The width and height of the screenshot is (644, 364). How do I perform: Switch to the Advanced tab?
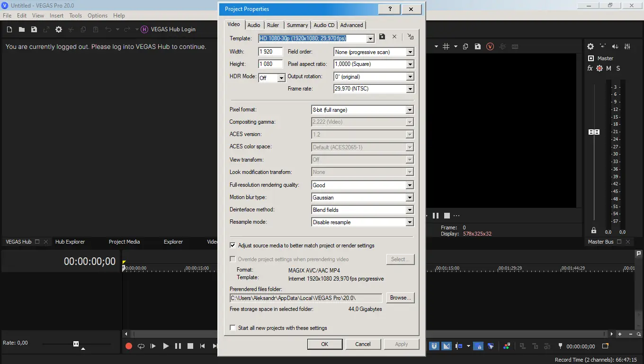pos(351,25)
